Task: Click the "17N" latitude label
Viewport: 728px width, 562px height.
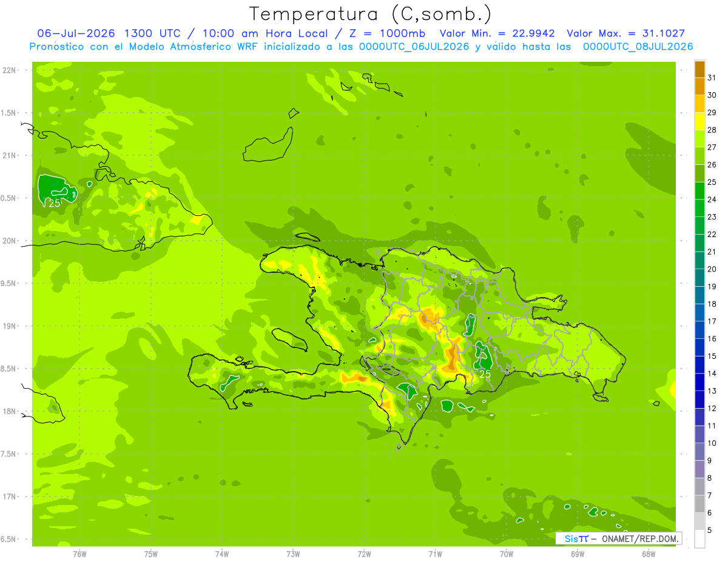Action: [10, 497]
